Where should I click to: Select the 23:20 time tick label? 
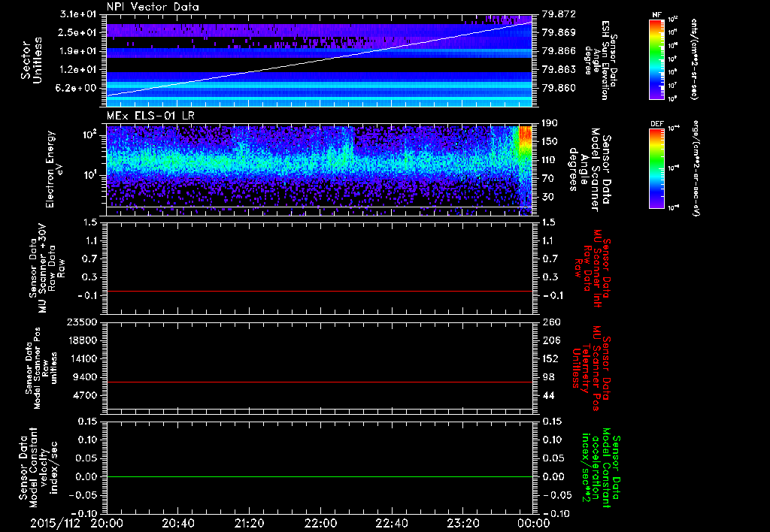[x=462, y=523]
